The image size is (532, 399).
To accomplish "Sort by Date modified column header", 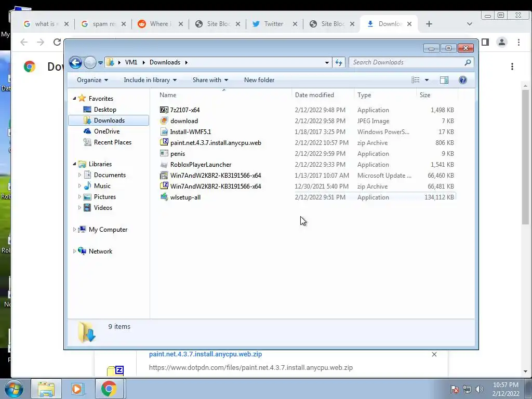I will (323, 95).
